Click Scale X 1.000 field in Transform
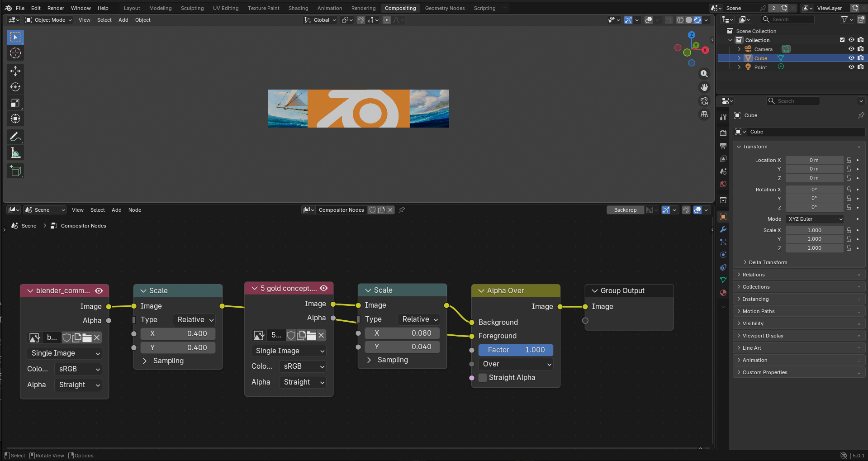Screen dimensions: 868x461 pyautogui.click(x=814, y=230)
